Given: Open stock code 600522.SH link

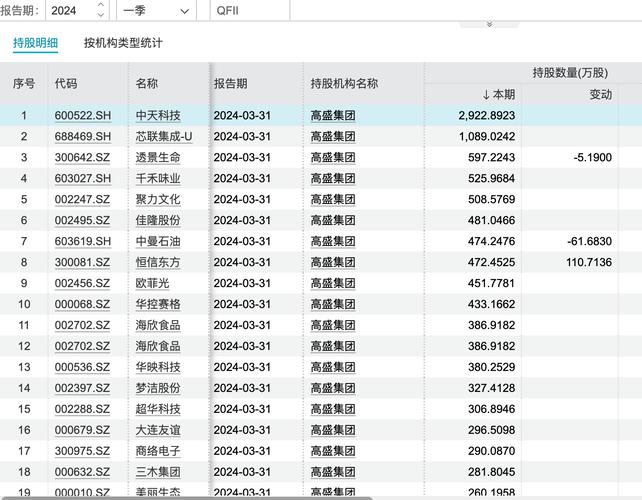Looking at the screenshot, I should [83, 116].
